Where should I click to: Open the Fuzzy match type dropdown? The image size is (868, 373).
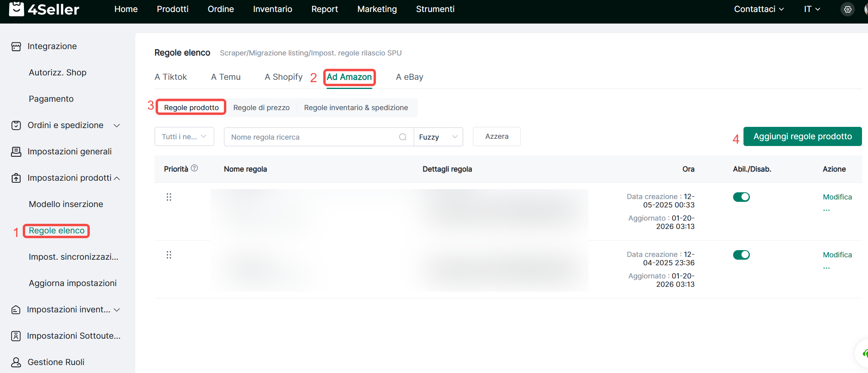pyautogui.click(x=438, y=137)
